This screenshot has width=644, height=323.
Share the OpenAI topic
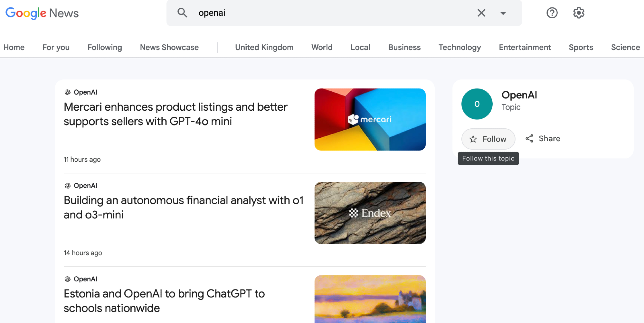click(x=543, y=139)
